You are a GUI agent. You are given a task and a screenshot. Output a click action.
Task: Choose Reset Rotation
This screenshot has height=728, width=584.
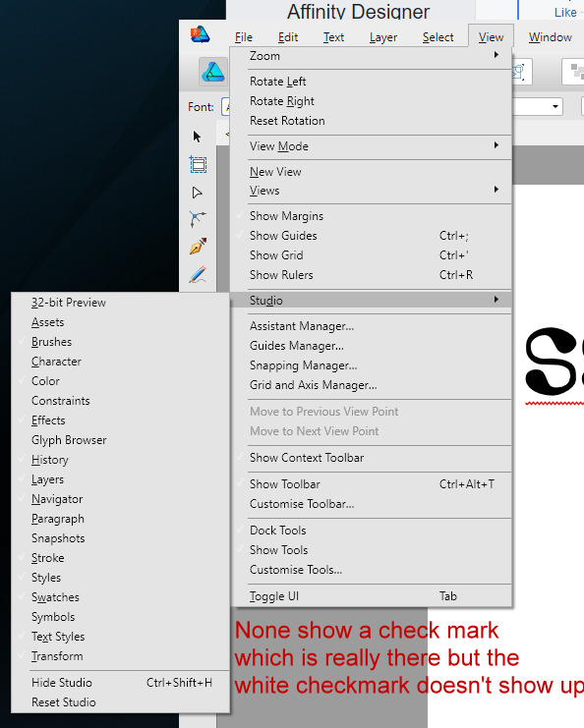tap(372, 121)
